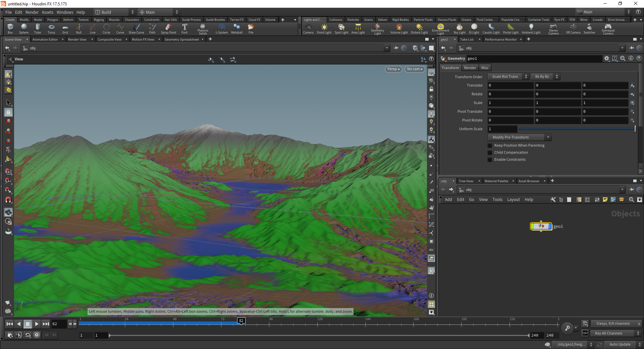Image resolution: width=644 pixels, height=349 pixels.
Task: Click the current frame number field
Action: pos(58,324)
